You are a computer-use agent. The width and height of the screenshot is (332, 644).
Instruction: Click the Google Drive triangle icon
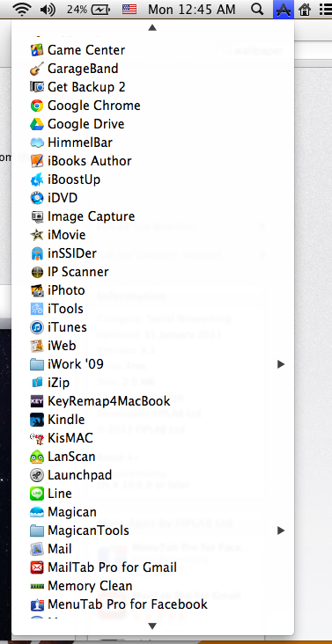pyautogui.click(x=37, y=124)
